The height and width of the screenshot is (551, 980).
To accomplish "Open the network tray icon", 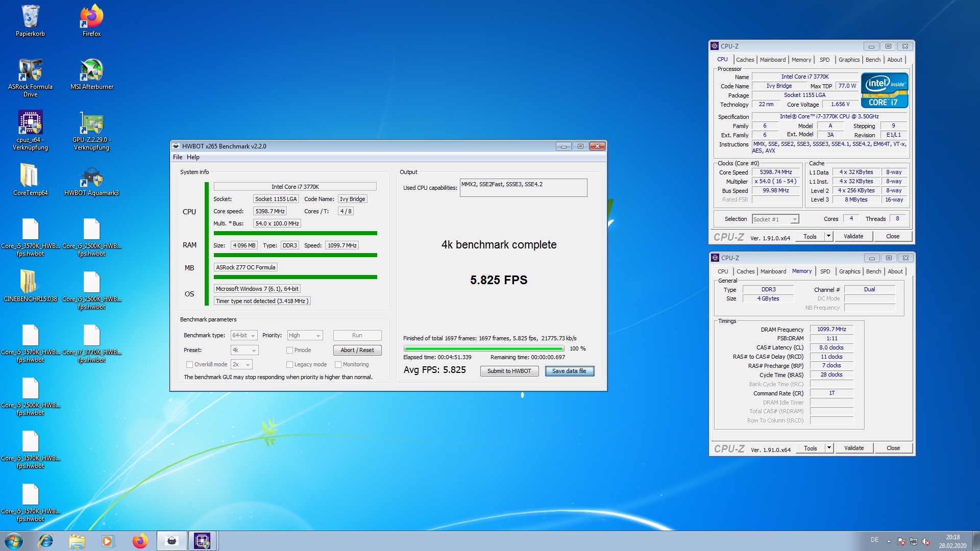I will (x=914, y=541).
